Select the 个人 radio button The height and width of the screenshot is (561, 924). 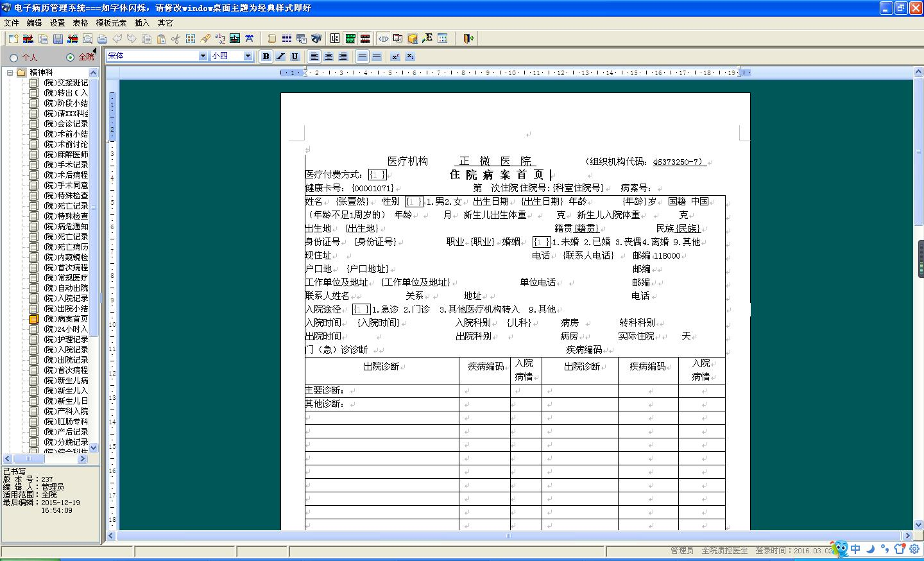pos(14,57)
